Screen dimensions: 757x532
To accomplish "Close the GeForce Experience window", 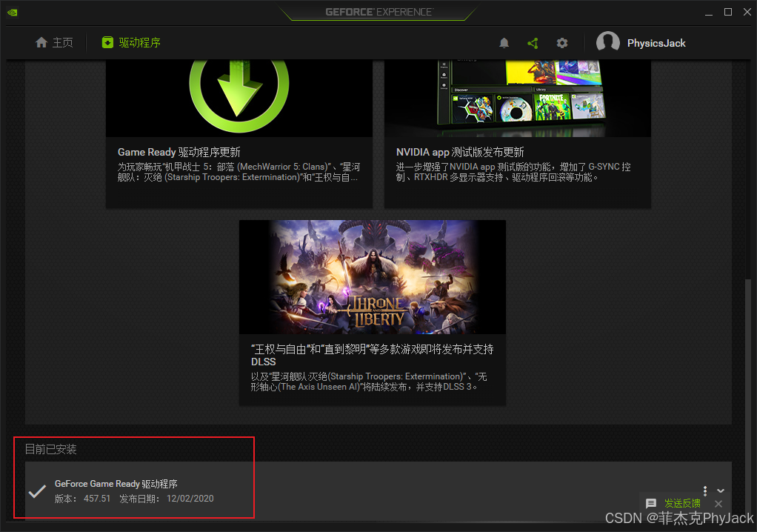I will [747, 12].
